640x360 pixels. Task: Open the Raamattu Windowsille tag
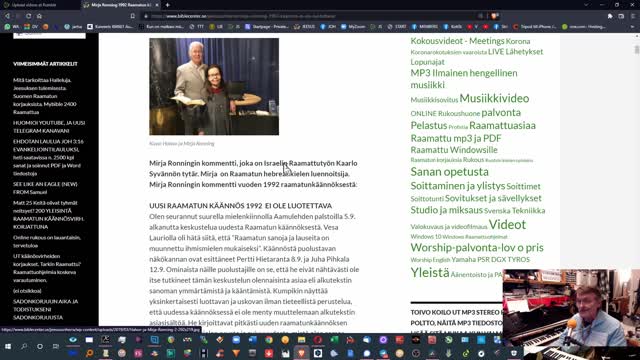tap(454, 150)
